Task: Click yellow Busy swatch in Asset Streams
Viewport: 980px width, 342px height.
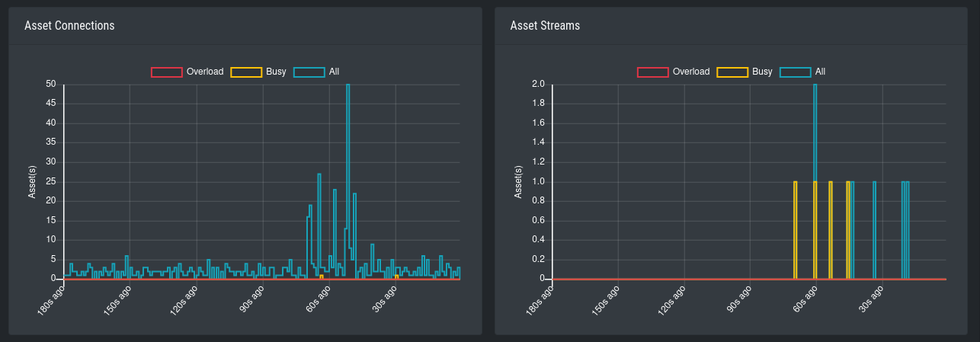Action: click(x=733, y=72)
